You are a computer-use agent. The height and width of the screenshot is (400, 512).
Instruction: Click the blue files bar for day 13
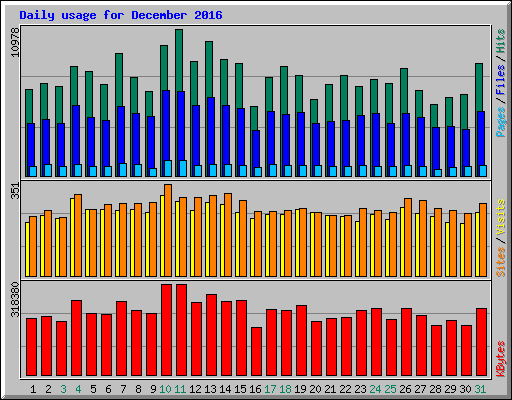pyautogui.click(x=211, y=131)
